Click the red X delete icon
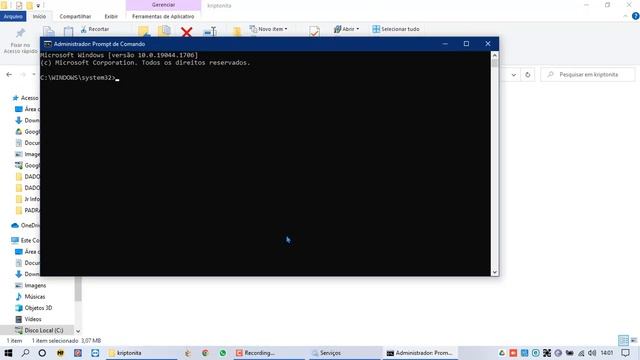Viewport: 640px width, 360px height. 187,32
